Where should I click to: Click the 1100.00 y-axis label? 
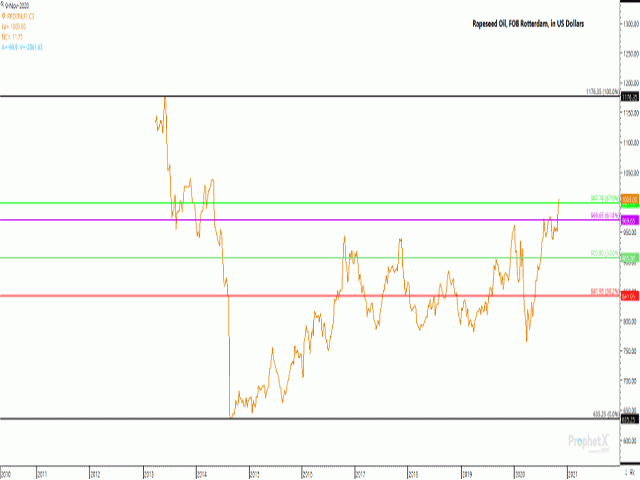point(631,143)
